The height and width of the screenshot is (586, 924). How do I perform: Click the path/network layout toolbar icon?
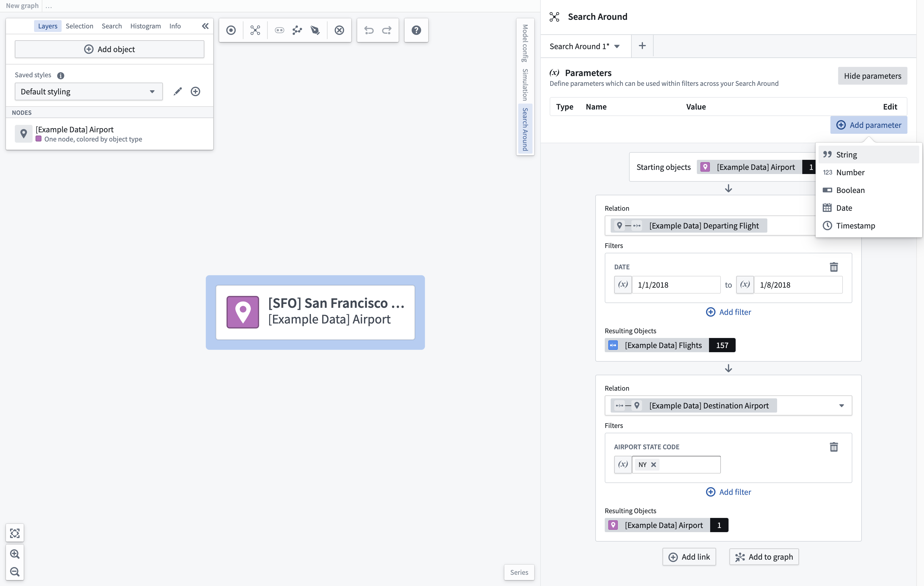[297, 30]
